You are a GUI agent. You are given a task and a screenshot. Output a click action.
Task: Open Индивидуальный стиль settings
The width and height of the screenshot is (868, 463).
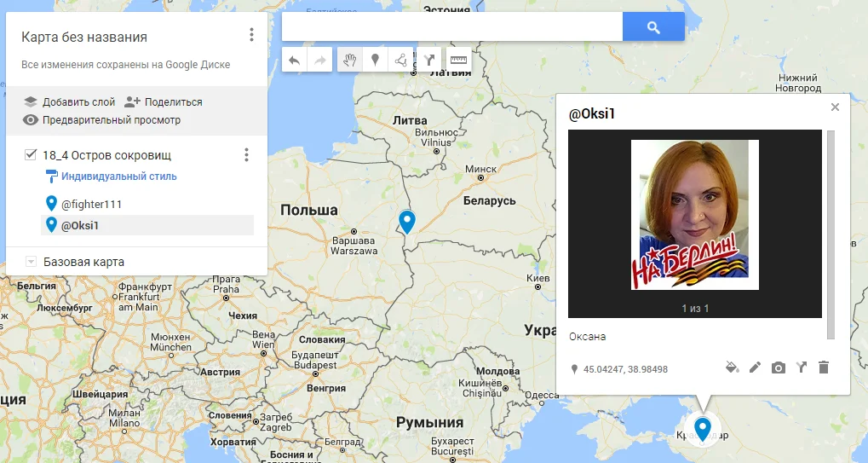[x=119, y=177]
